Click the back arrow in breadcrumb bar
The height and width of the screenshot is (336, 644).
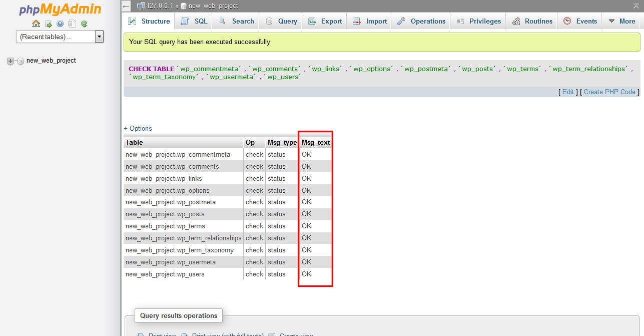pos(126,6)
